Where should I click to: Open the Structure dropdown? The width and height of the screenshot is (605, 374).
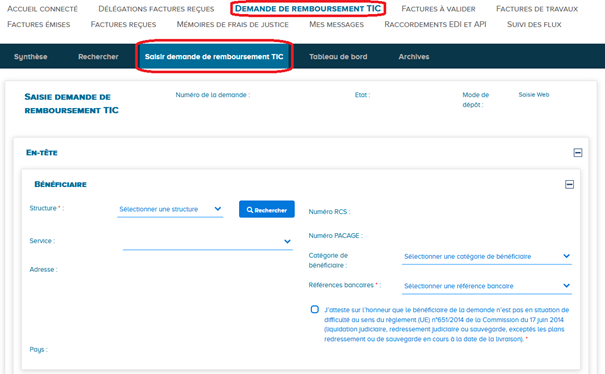click(170, 209)
